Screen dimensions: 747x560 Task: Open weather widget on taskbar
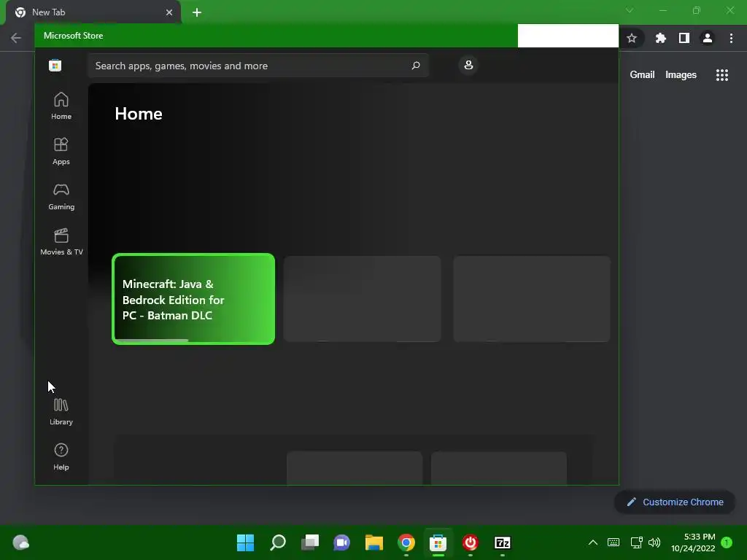tap(20, 542)
